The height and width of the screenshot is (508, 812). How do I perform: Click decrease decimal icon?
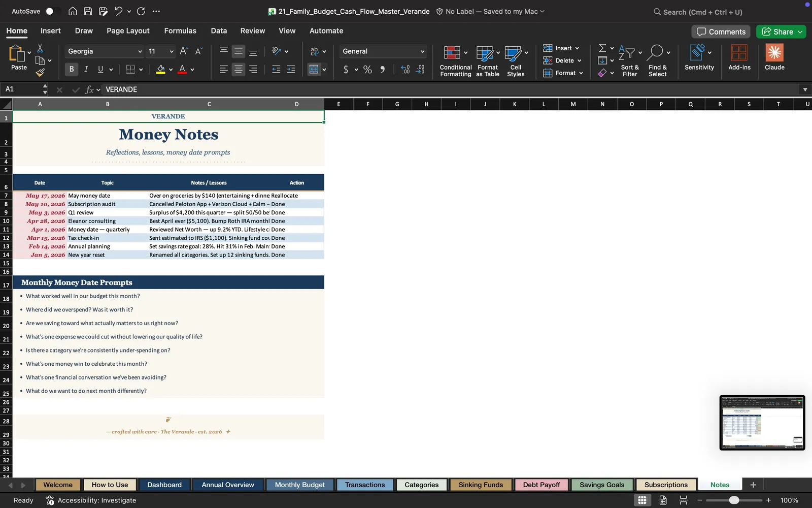point(420,70)
